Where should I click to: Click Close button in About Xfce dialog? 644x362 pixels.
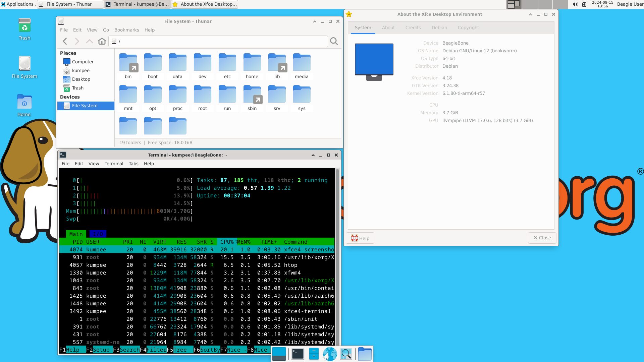[542, 238]
